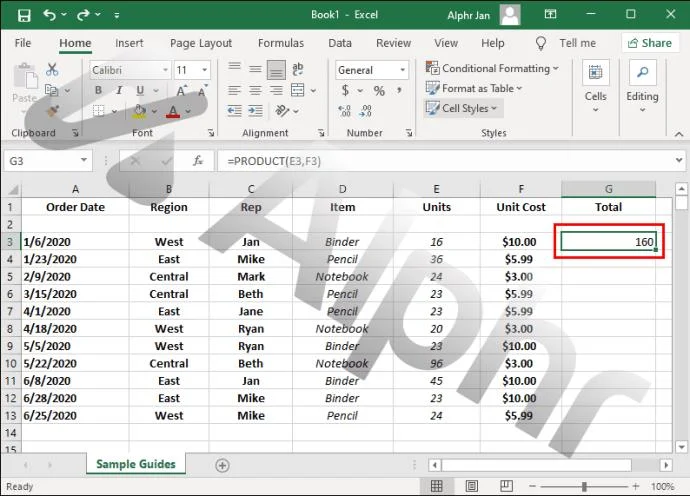Viewport: 690px width, 496px height.
Task: Open Cell Styles dropdown
Action: coord(461,108)
